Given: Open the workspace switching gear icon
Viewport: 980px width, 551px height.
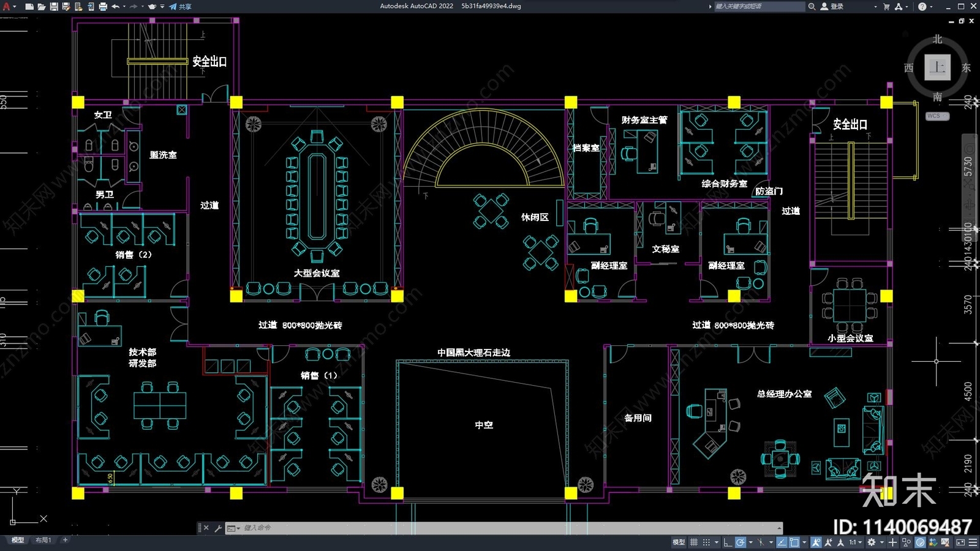Looking at the screenshot, I should [871, 542].
